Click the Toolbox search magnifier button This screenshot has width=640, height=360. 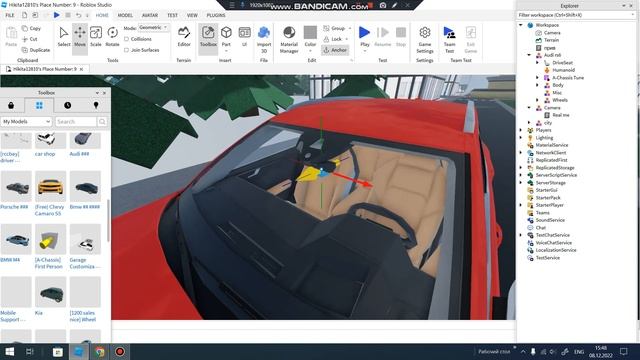tap(102, 122)
